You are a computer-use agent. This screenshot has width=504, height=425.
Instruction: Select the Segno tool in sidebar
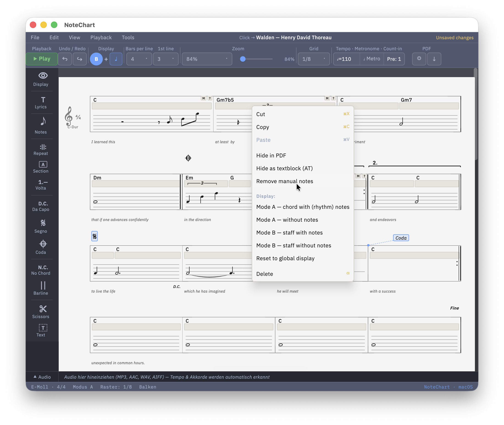41,226
